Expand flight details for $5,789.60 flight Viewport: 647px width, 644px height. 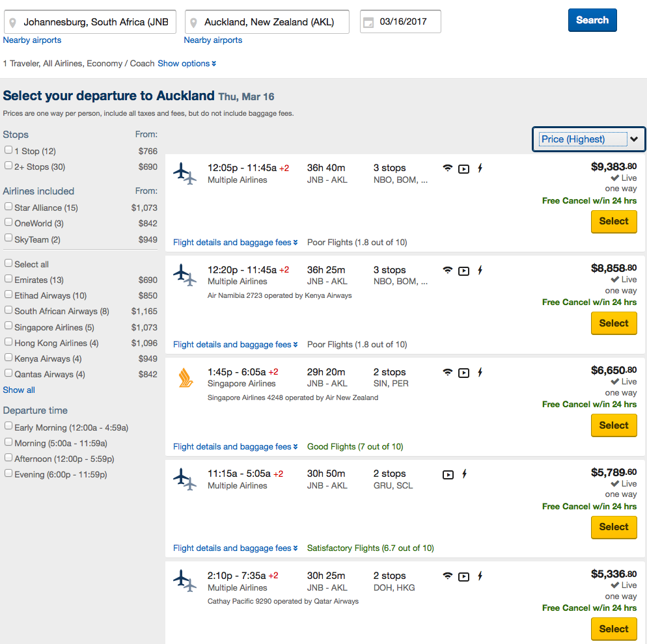(x=235, y=548)
